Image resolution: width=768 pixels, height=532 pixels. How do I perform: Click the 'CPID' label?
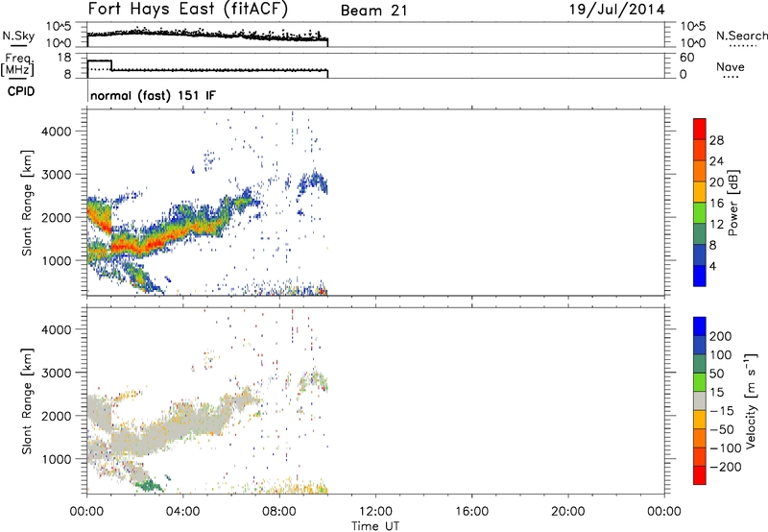[x=20, y=91]
